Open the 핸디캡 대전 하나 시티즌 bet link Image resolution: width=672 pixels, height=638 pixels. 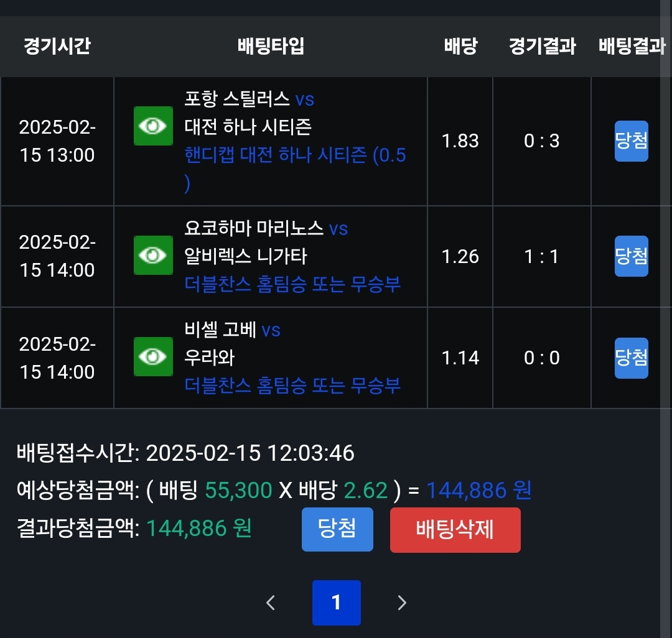[x=295, y=155]
